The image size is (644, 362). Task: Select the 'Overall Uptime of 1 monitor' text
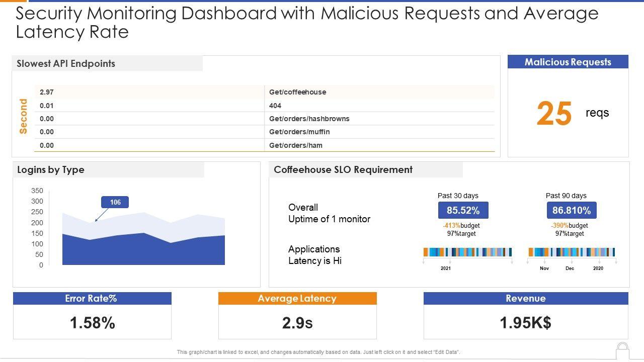(x=329, y=213)
